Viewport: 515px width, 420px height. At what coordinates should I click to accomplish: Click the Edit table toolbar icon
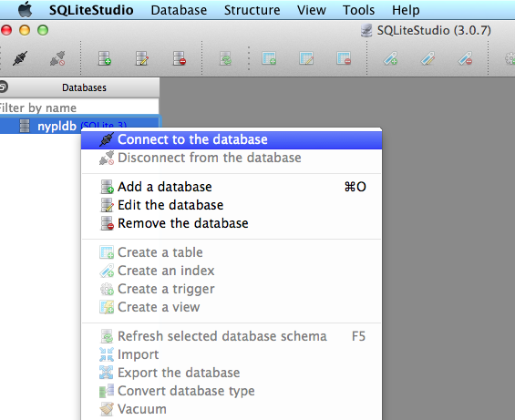pyautogui.click(x=306, y=58)
